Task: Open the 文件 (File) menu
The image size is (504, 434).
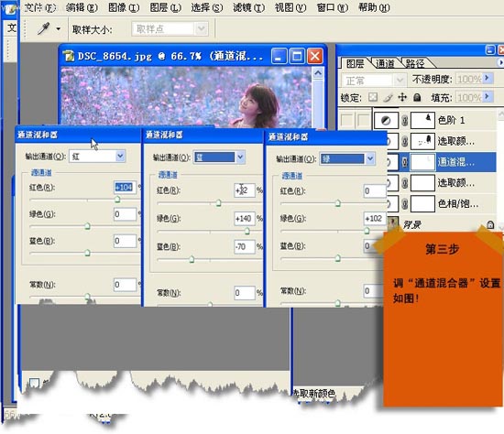Action: pyautogui.click(x=39, y=7)
